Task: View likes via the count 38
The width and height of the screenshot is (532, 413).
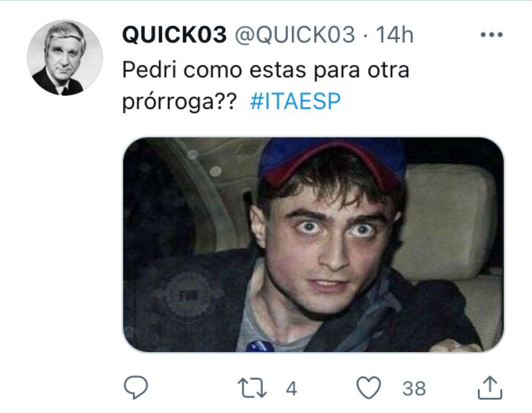Action: click(x=414, y=388)
